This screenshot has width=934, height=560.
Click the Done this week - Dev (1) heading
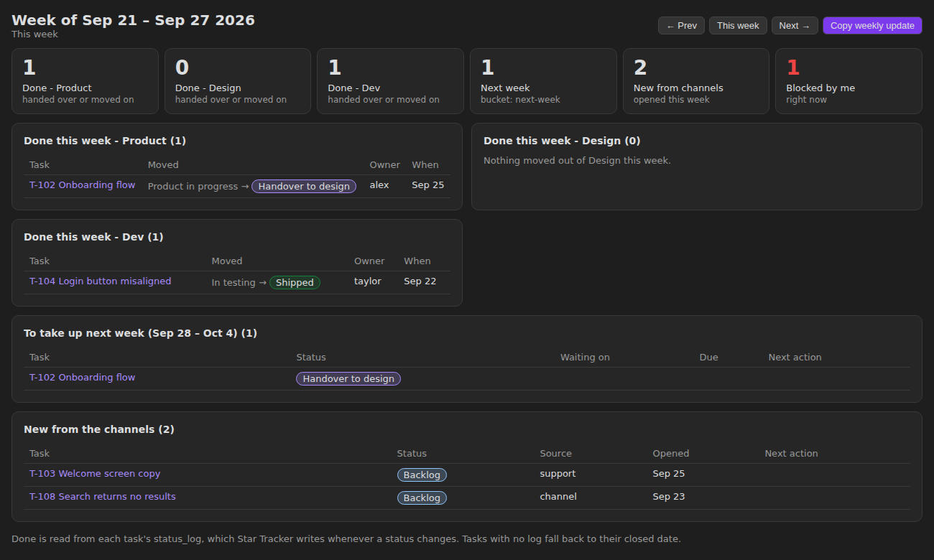tap(93, 237)
